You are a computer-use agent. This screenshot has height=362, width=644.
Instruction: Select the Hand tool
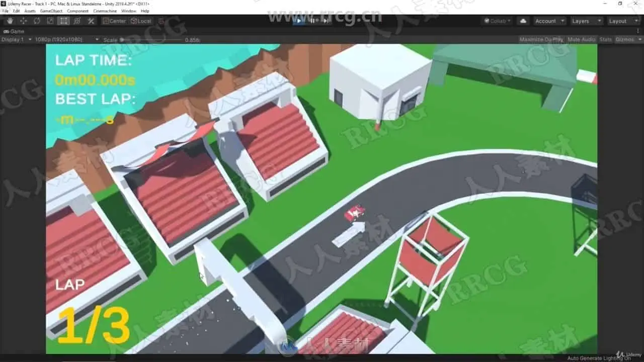(x=10, y=21)
